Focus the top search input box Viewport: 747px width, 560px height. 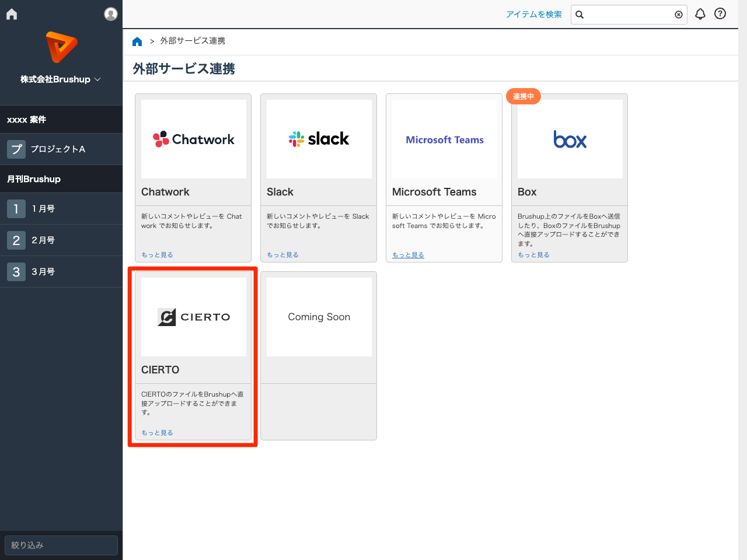click(629, 15)
